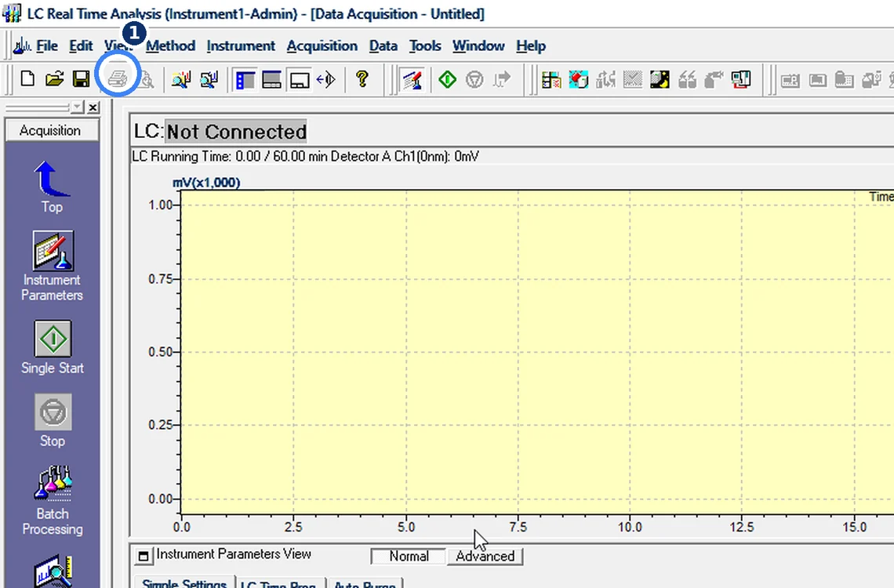Open the Instrument menu
894x588 pixels.
[241, 45]
